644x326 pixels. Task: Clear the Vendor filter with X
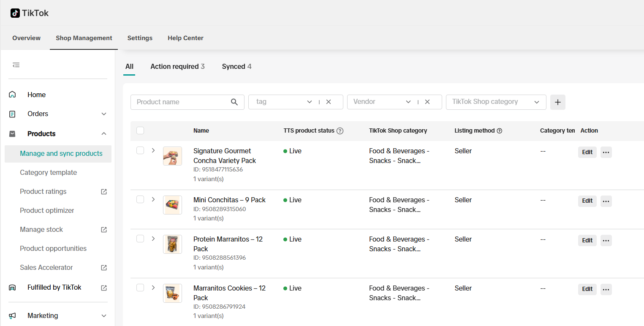[427, 102]
